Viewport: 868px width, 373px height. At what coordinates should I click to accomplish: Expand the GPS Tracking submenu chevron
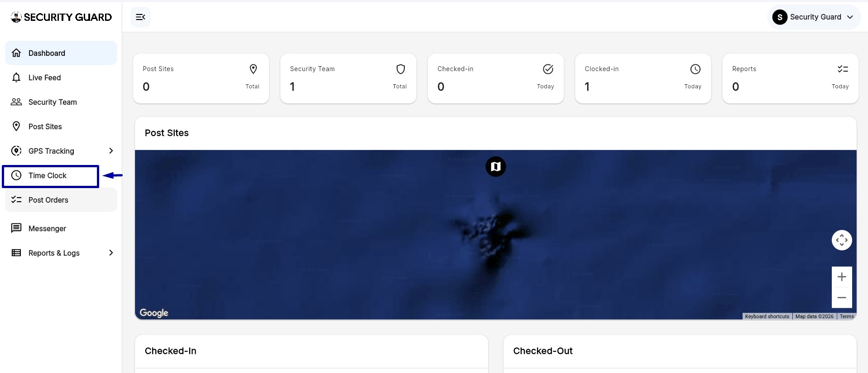[x=111, y=151]
